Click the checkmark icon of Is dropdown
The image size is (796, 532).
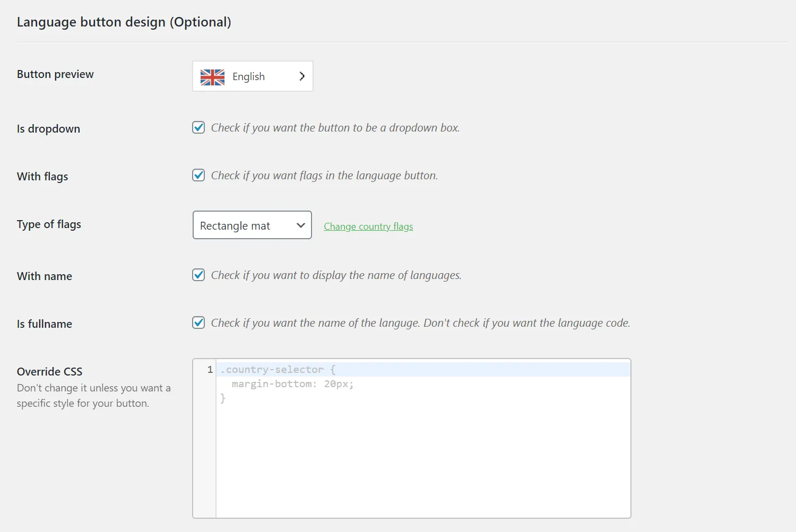point(198,127)
